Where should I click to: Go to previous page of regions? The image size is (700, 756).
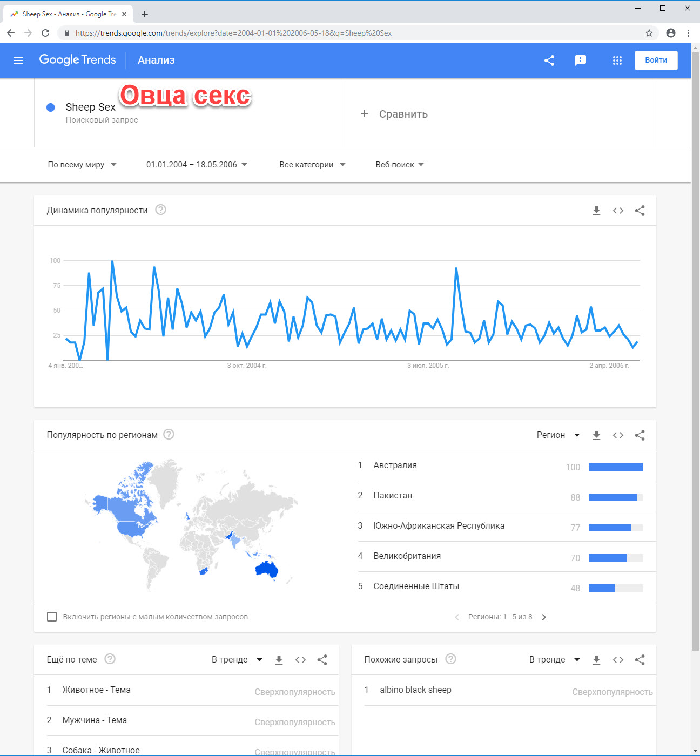(457, 617)
